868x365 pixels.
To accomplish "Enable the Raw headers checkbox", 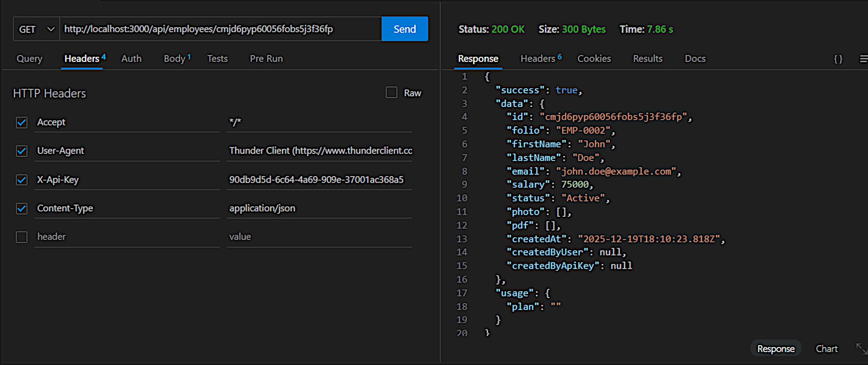I will (x=391, y=93).
